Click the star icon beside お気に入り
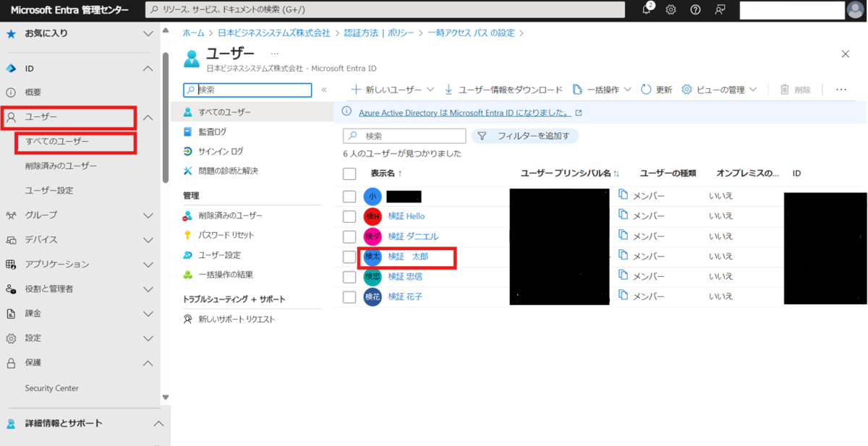868x446 pixels. (x=11, y=33)
